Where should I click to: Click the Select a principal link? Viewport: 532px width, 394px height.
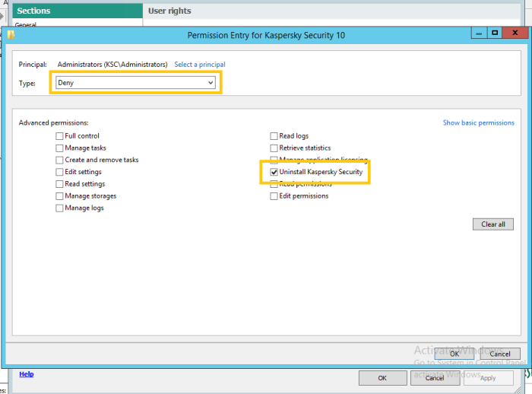[x=199, y=65]
